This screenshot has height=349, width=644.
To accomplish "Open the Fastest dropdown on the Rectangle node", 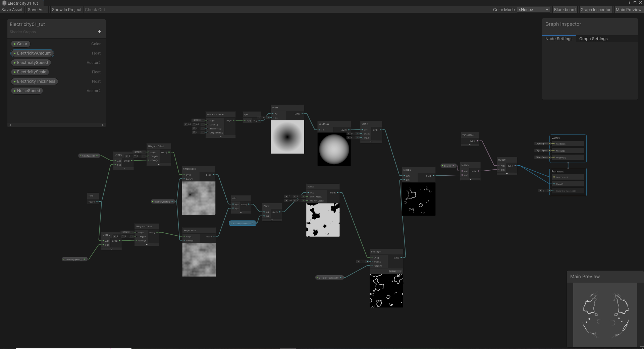I will point(395,271).
